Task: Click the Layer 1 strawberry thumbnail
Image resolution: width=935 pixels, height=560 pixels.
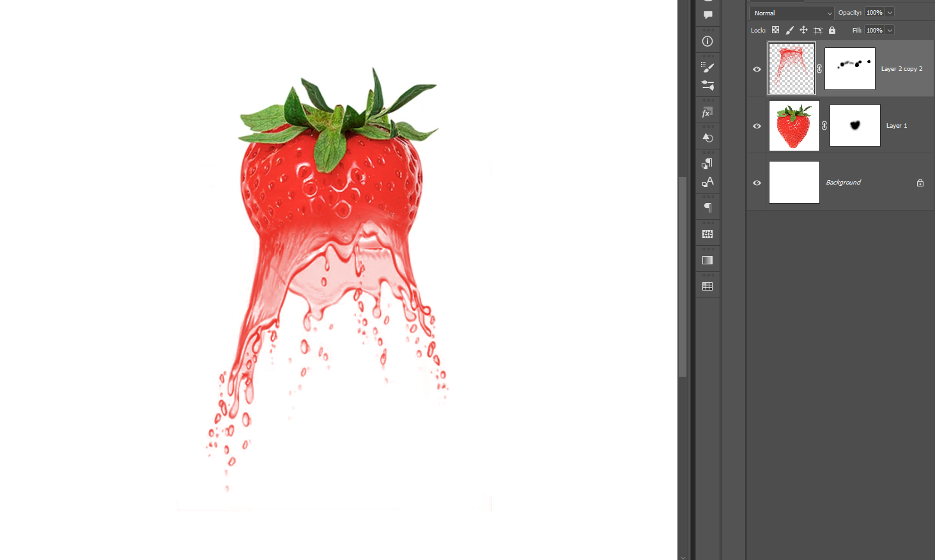Action: pyautogui.click(x=794, y=126)
